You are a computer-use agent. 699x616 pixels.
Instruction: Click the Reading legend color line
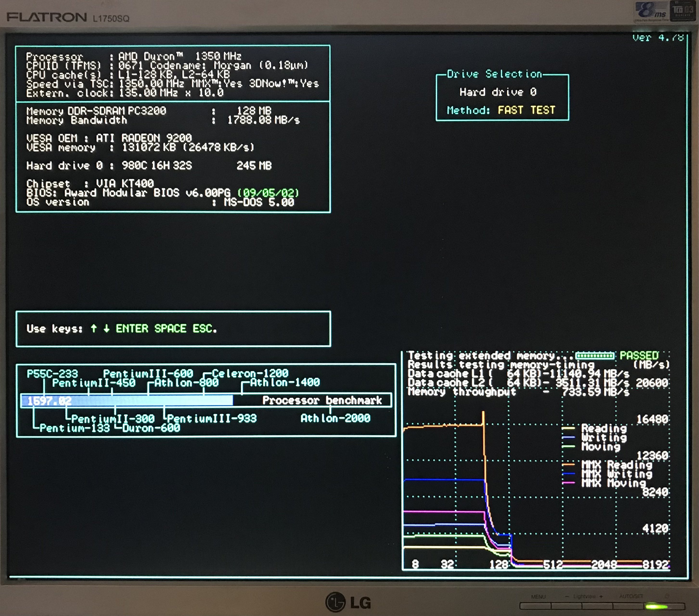568,428
